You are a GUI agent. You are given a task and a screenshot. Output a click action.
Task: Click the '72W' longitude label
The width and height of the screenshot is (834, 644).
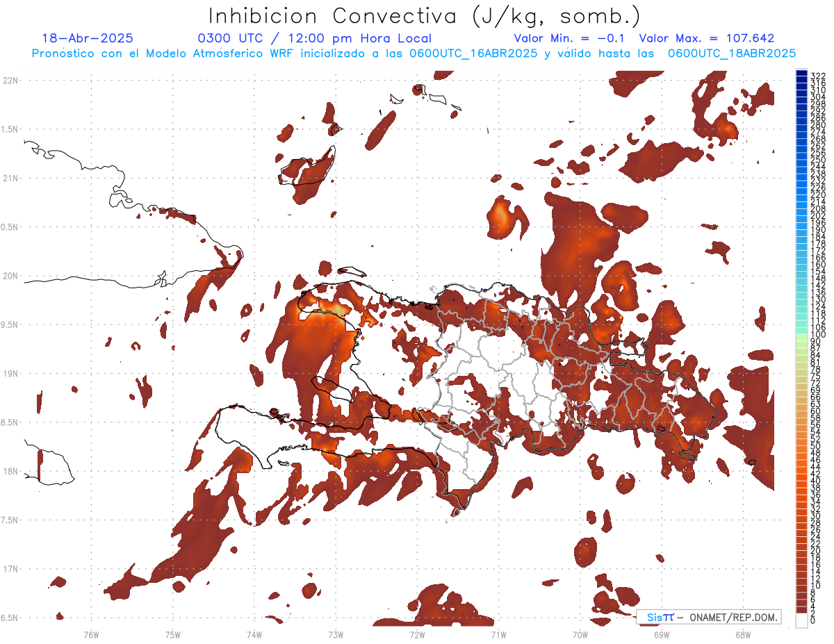(x=417, y=634)
